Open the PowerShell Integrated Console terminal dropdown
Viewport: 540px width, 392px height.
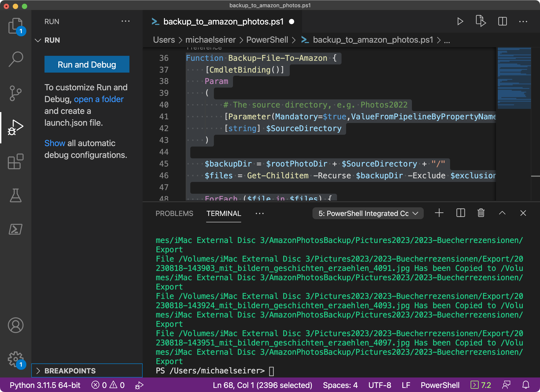click(x=368, y=213)
